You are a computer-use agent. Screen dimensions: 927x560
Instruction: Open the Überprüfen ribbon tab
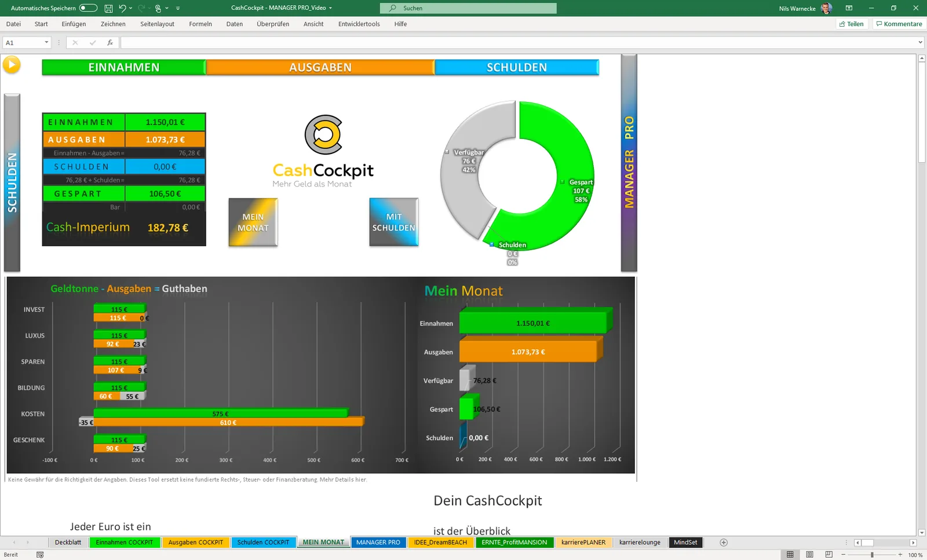(273, 24)
